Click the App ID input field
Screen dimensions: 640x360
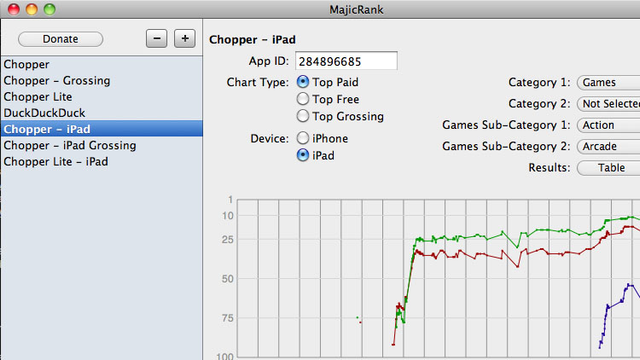(346, 61)
